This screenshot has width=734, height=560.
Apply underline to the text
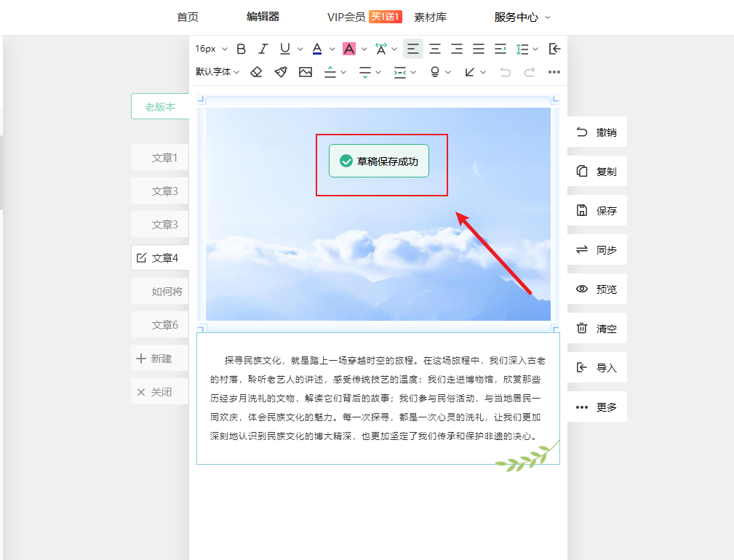284,49
